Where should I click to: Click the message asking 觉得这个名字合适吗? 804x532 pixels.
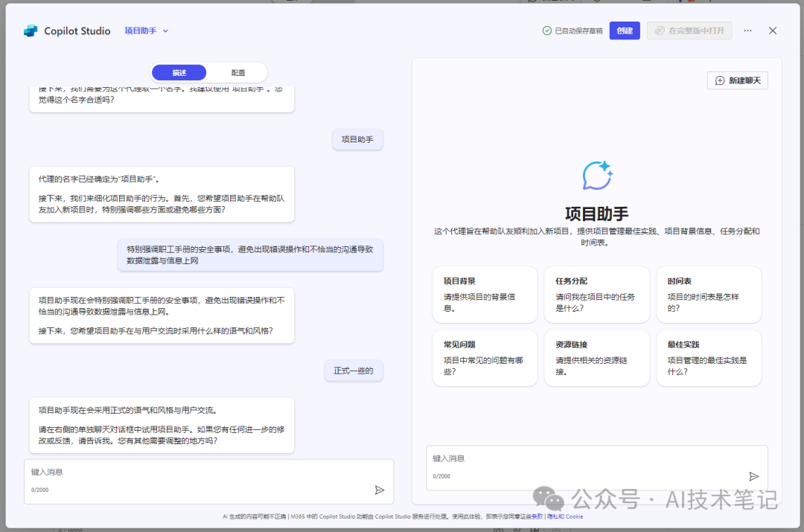pos(162,99)
